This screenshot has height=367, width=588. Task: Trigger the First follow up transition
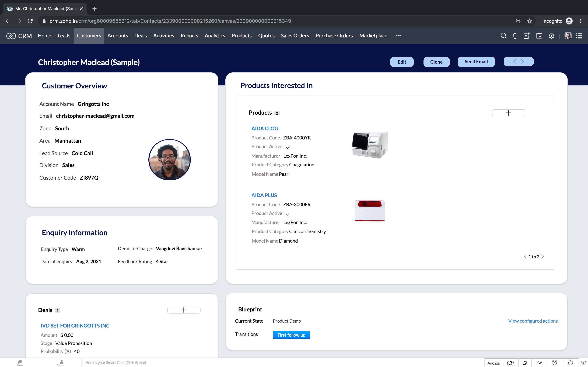tap(291, 335)
